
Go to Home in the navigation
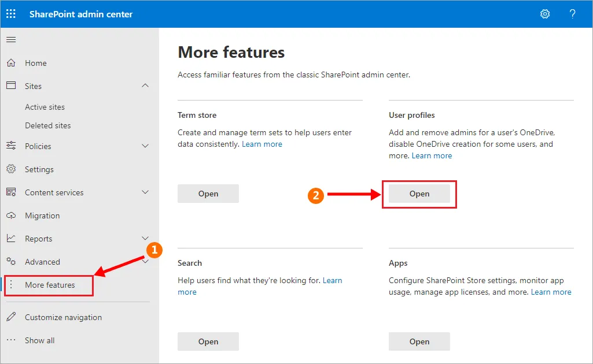tap(35, 63)
